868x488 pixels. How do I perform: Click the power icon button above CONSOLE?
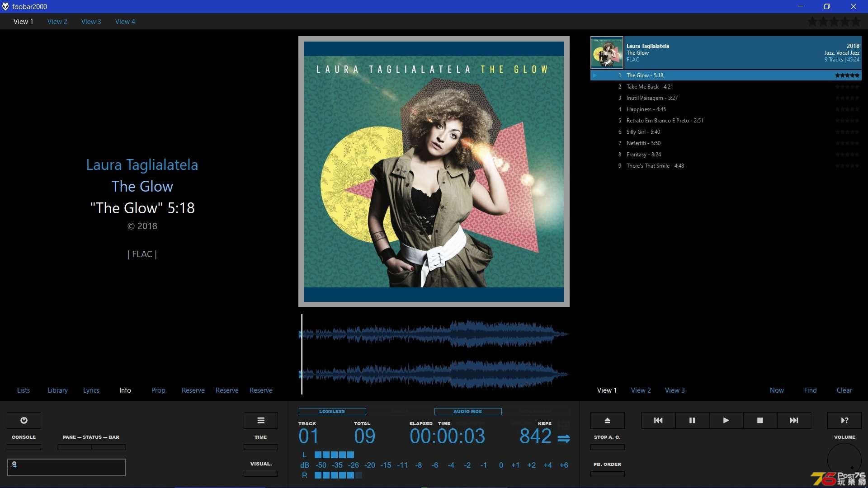click(24, 420)
